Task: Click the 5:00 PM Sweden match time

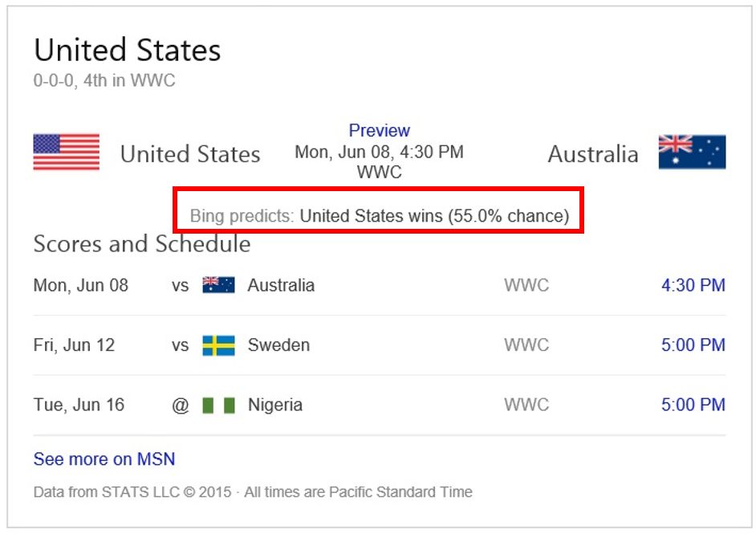Action: [x=693, y=345]
